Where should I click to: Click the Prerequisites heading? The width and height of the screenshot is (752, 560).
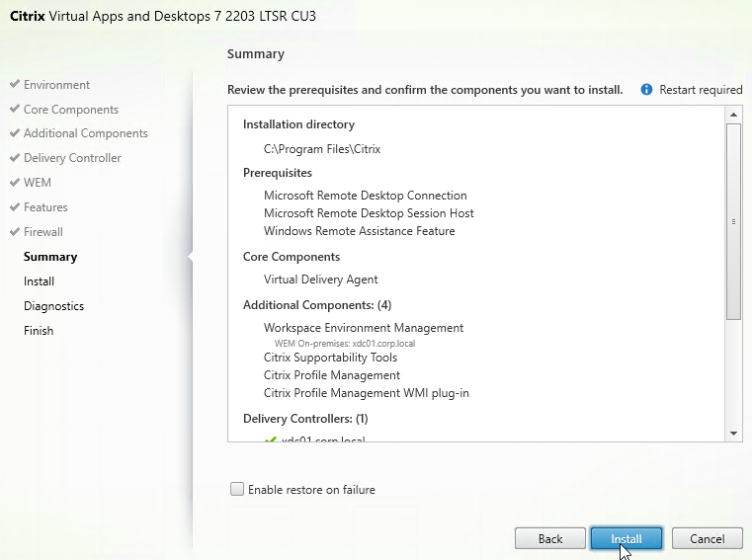pos(278,173)
